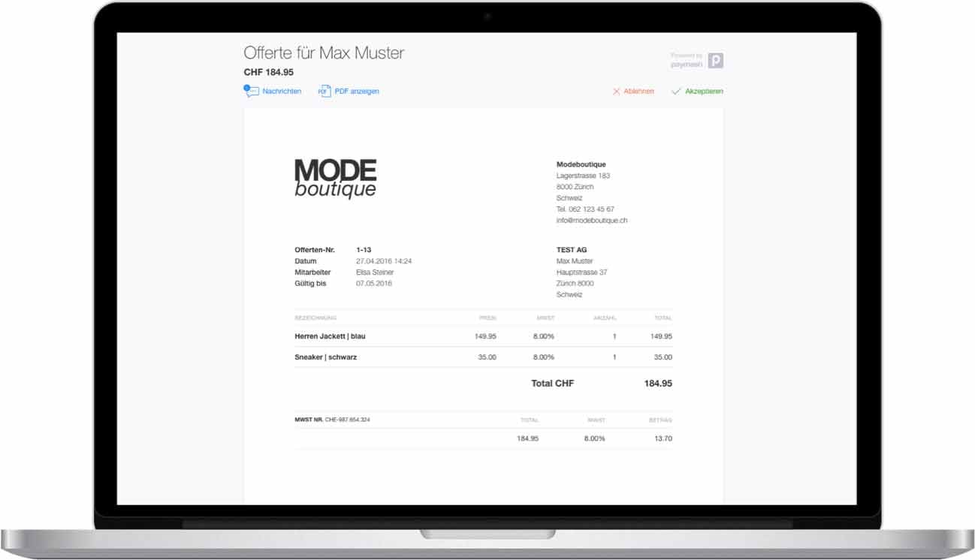This screenshot has height=560, width=975.
Task: Select the Sneaker | schwarz line item
Action: 325,357
